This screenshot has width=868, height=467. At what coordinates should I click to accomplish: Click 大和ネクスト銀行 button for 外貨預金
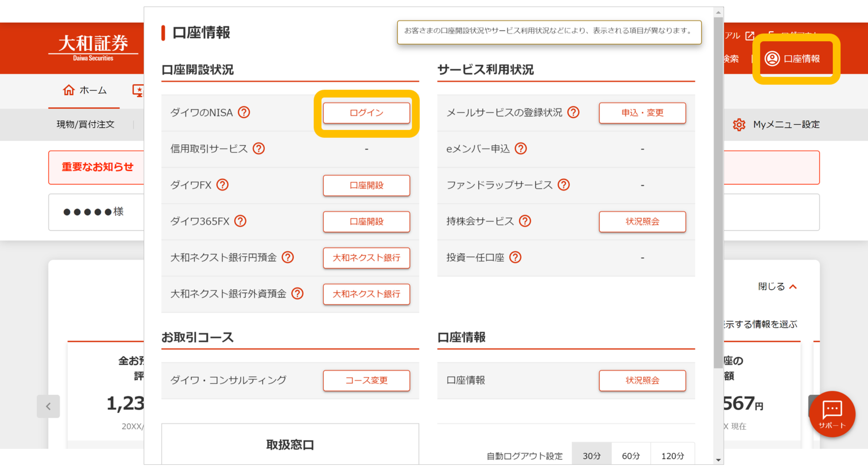[366, 294]
